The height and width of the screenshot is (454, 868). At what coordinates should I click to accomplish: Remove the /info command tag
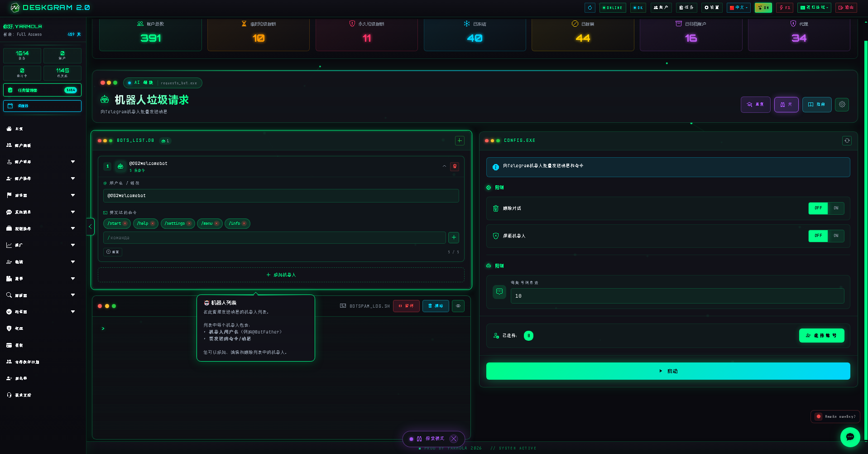[244, 223]
